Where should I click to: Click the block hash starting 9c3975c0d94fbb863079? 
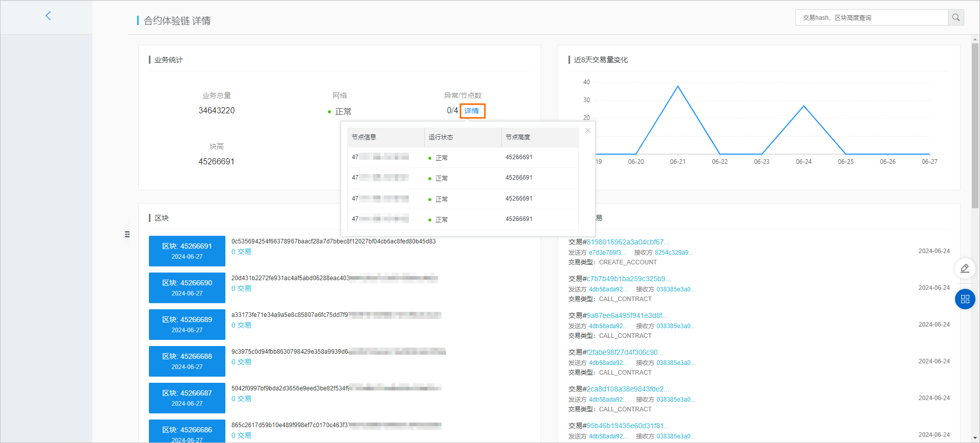pyautogui.click(x=339, y=352)
